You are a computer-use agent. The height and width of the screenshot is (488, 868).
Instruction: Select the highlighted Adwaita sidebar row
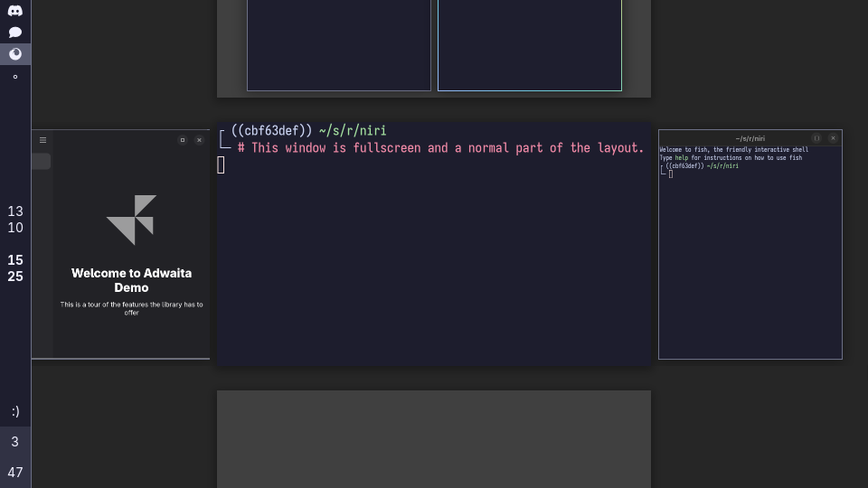(41, 162)
